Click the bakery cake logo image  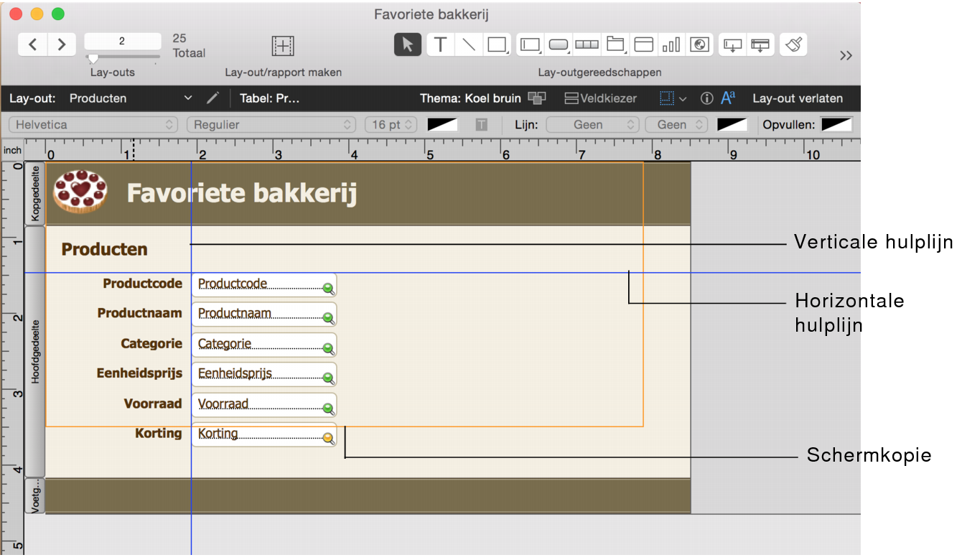80,191
